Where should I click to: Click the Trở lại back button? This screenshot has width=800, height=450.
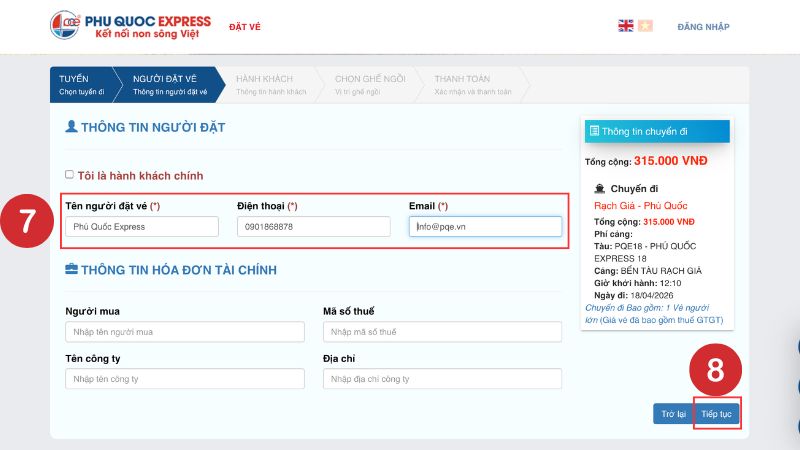click(x=673, y=414)
